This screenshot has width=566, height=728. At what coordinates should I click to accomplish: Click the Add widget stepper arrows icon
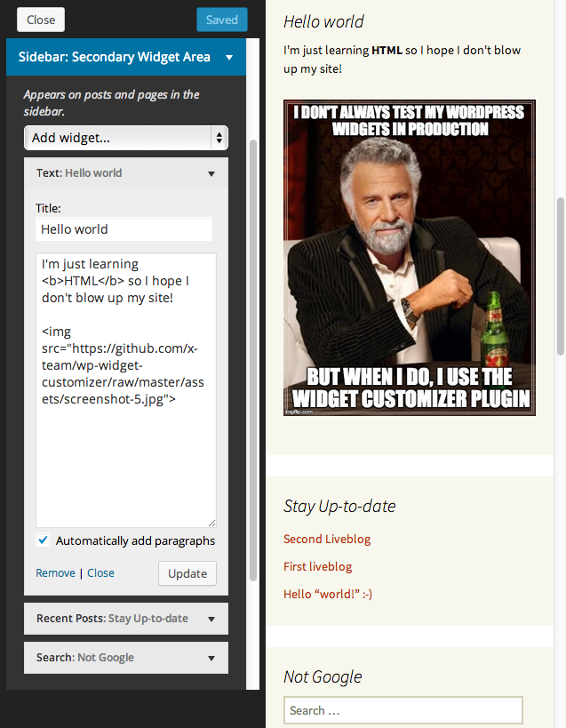(219, 138)
